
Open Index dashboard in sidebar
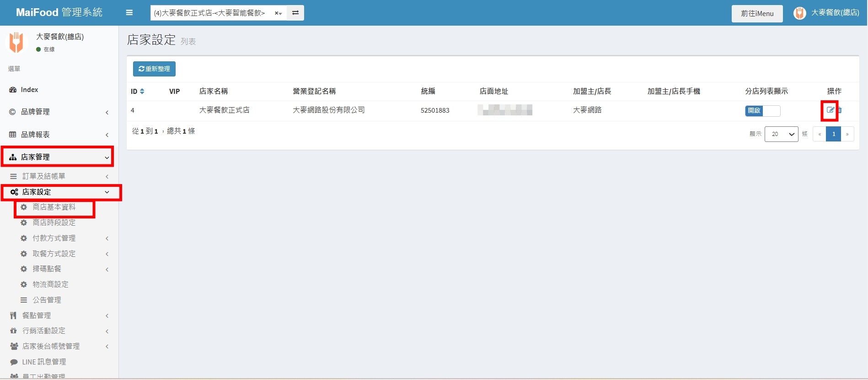point(29,90)
